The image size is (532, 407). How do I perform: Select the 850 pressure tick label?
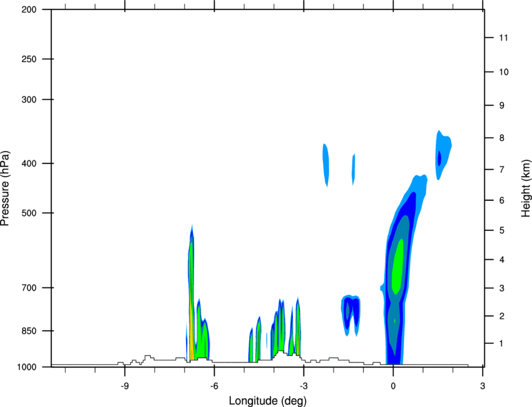(x=29, y=331)
